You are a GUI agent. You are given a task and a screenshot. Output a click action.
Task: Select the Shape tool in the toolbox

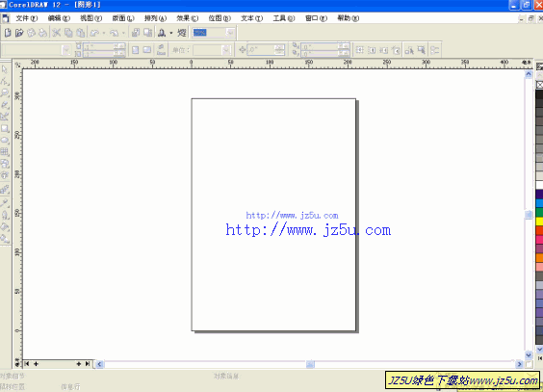(5, 81)
